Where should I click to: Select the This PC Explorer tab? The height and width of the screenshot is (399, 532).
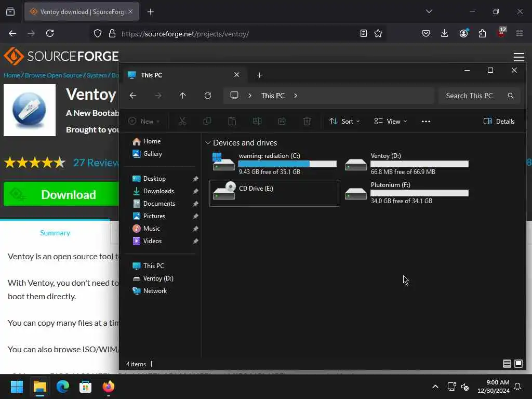184,75
